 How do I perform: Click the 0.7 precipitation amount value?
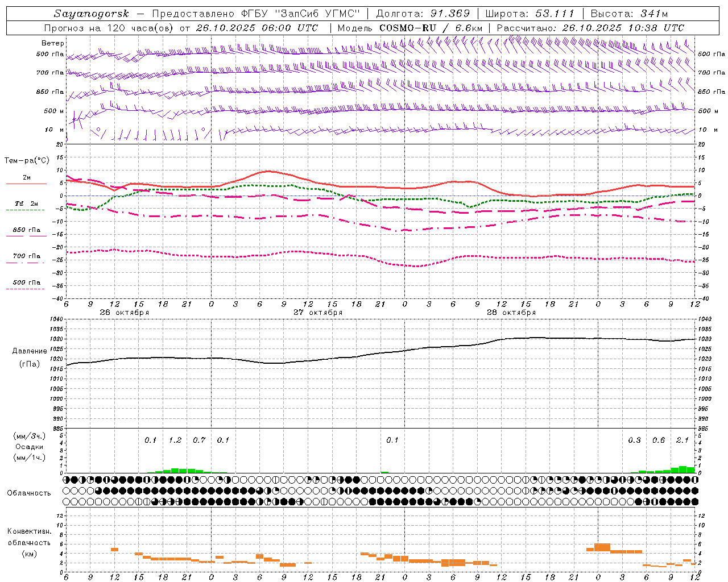pos(199,440)
